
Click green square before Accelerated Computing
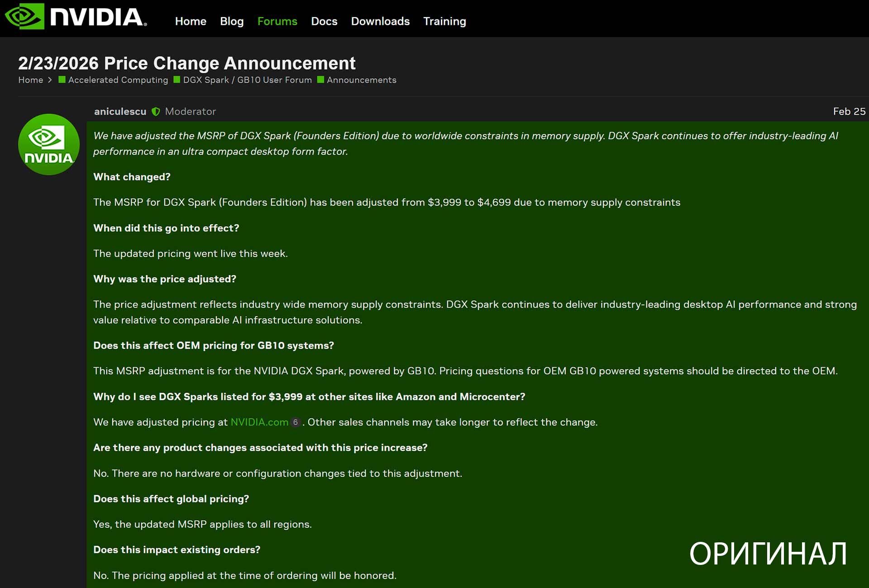click(x=62, y=80)
